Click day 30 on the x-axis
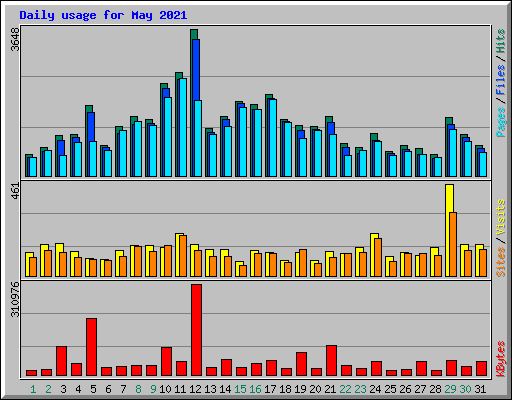The height and width of the screenshot is (400, 512). (465, 389)
